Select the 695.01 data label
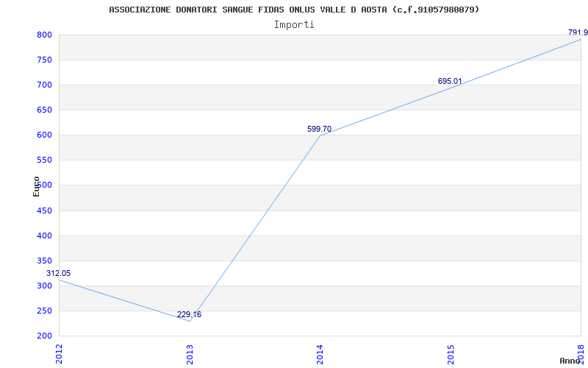The image size is (588, 368). tap(450, 81)
